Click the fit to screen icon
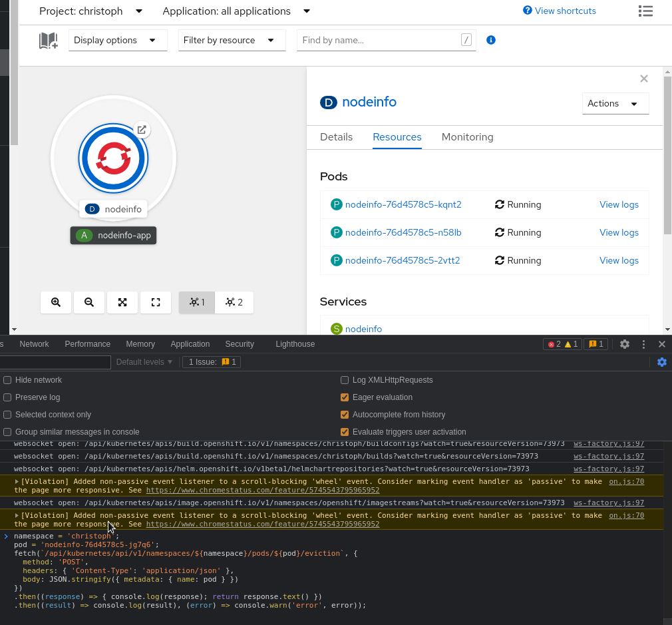Viewport: 672px width, 625px height. click(122, 302)
